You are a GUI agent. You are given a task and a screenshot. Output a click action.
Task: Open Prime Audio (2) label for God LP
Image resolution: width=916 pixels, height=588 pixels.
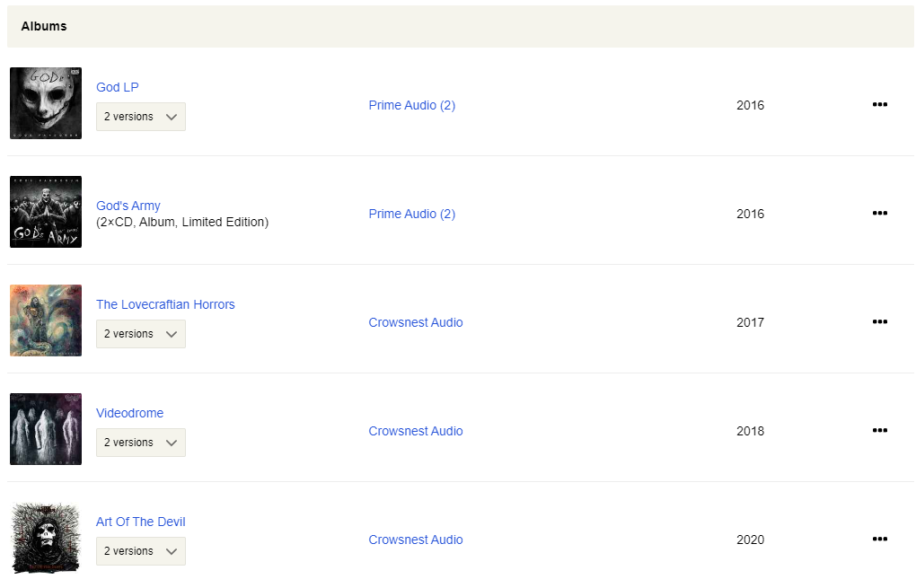coord(411,105)
